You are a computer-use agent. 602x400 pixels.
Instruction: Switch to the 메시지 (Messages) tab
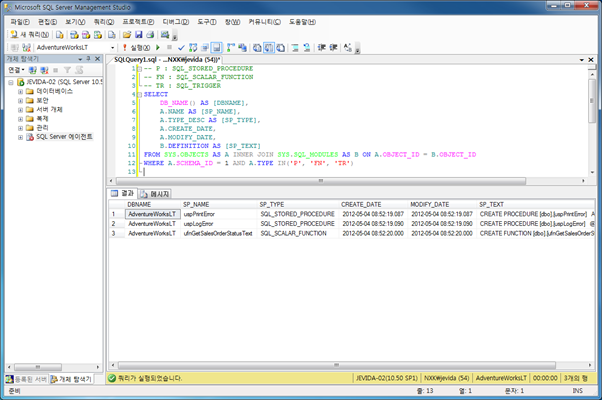tap(155, 194)
